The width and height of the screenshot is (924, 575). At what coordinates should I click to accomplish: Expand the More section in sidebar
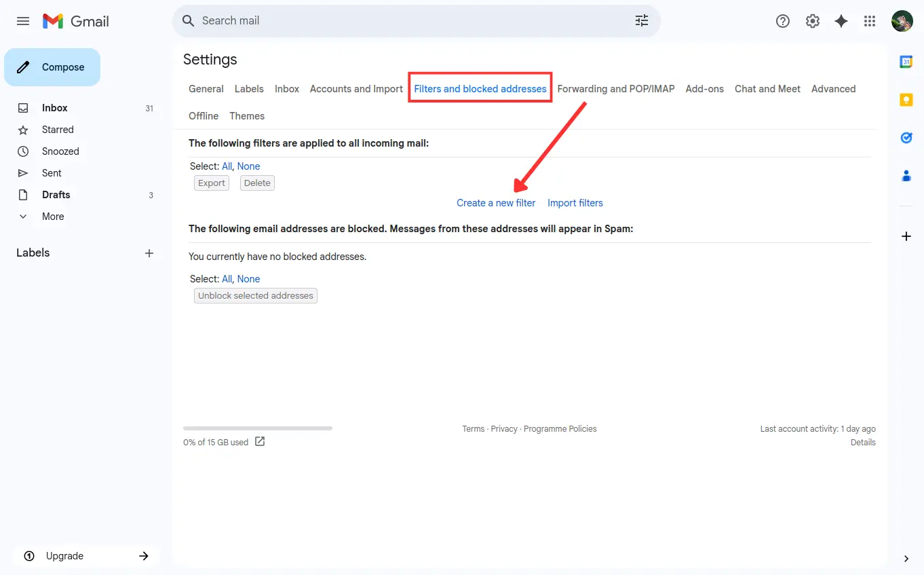click(53, 217)
